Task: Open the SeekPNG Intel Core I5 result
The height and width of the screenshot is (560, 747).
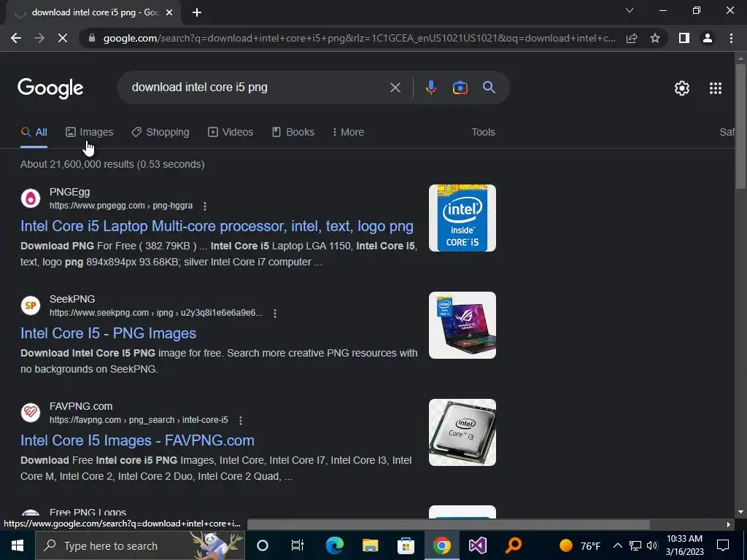Action: click(108, 333)
